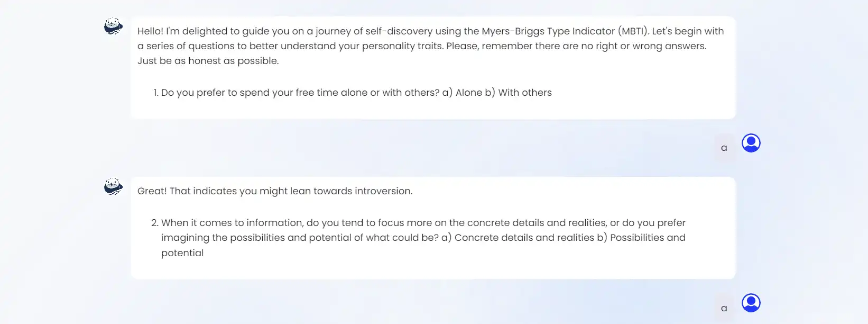Click the list number '1.' of the first question
The width and height of the screenshot is (868, 324).
tap(156, 93)
